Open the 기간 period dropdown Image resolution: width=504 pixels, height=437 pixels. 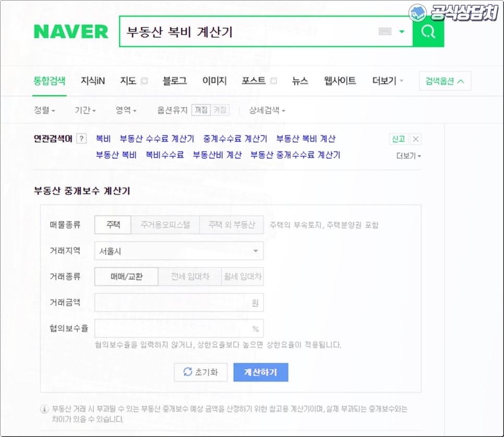tap(85, 110)
